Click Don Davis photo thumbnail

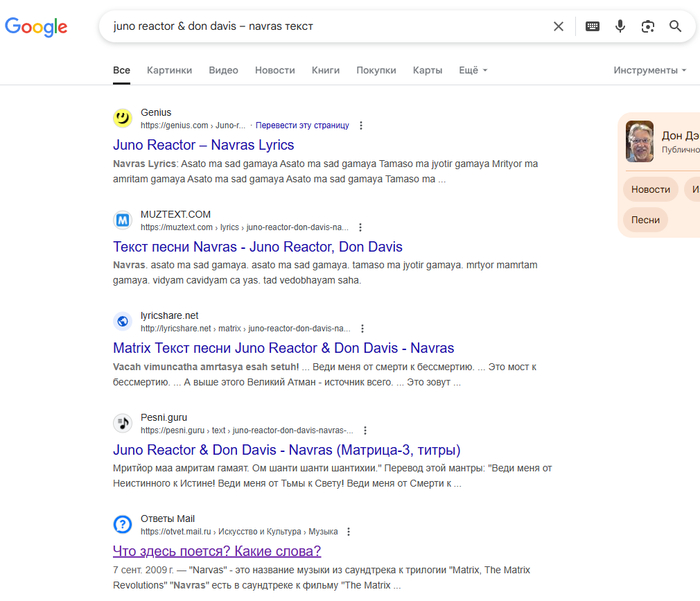640,141
